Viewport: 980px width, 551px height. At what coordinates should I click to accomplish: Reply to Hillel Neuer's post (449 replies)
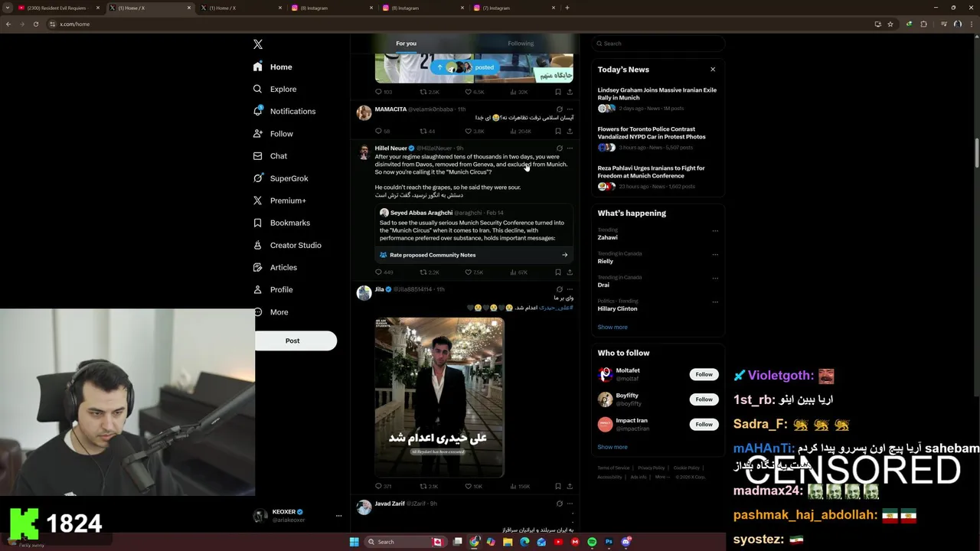click(384, 272)
